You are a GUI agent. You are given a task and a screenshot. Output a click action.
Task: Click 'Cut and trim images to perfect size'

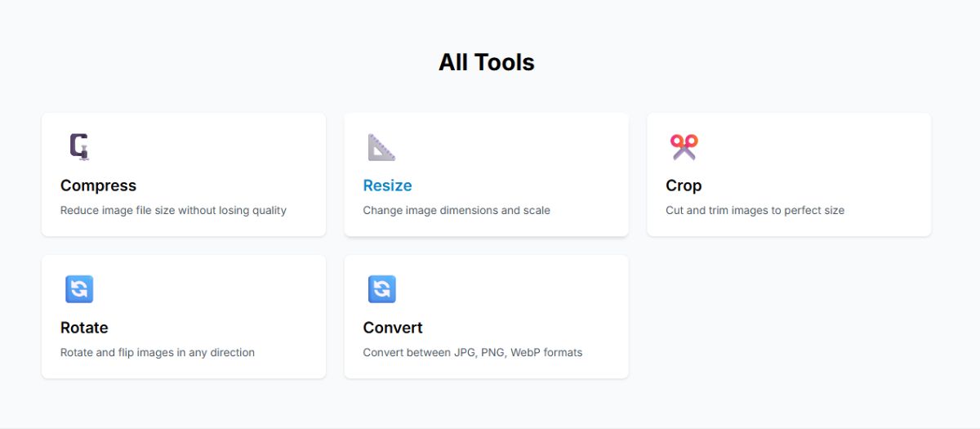tap(755, 210)
